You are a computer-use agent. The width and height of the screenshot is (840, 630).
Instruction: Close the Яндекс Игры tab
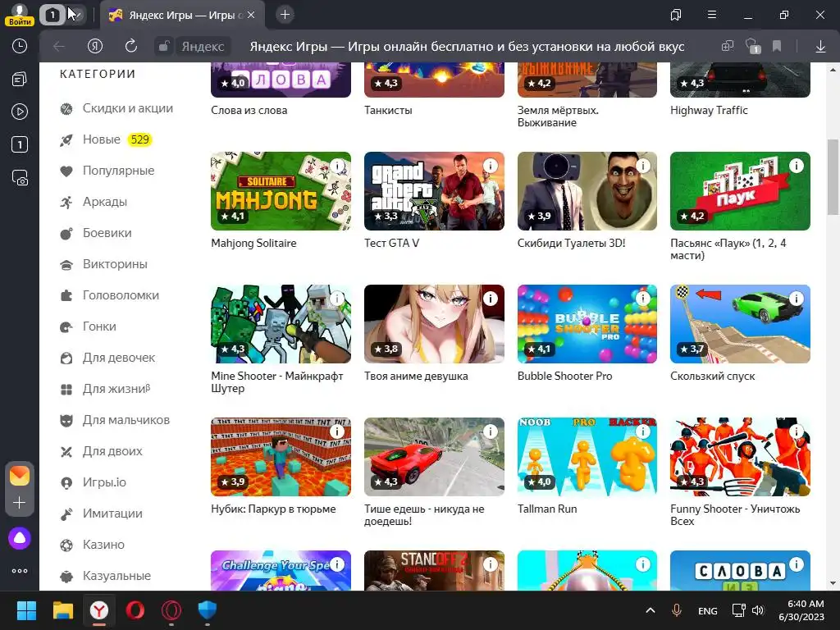[251, 15]
